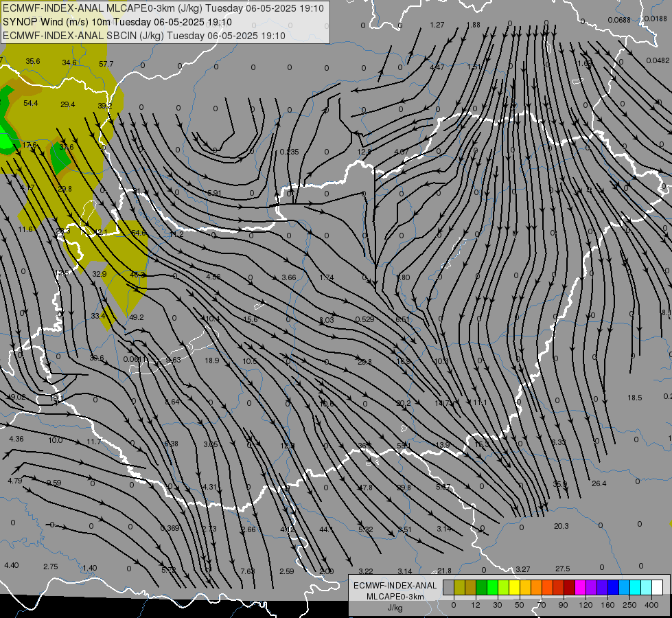
Task: Click the map value 3.66
Action: [x=289, y=277]
